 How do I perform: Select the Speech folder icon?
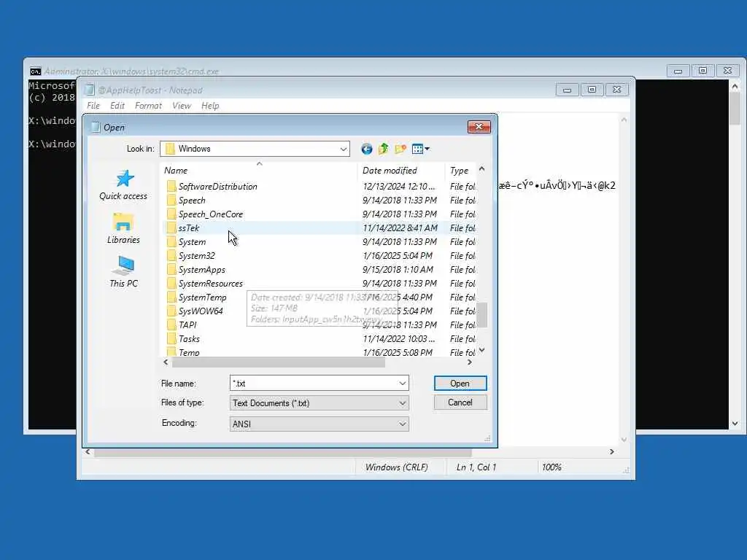pos(171,201)
